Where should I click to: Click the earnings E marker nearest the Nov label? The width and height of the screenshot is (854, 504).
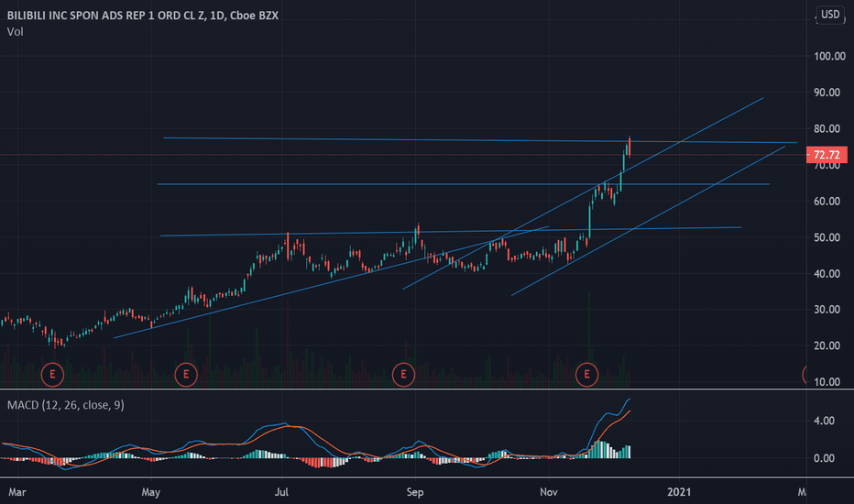click(586, 375)
